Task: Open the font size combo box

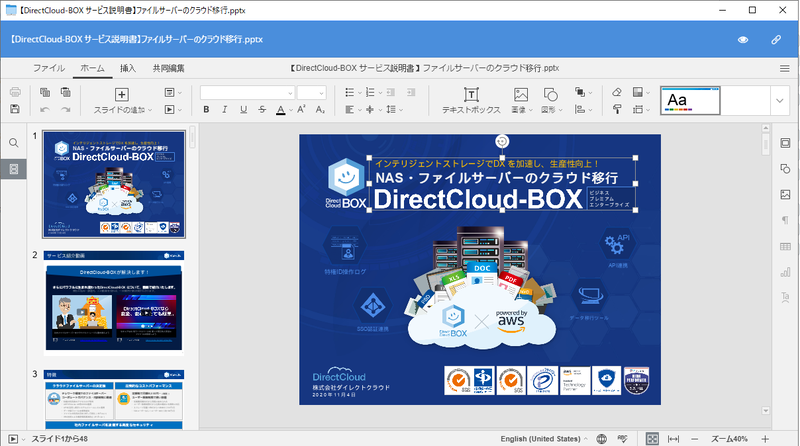Action: pyautogui.click(x=311, y=92)
